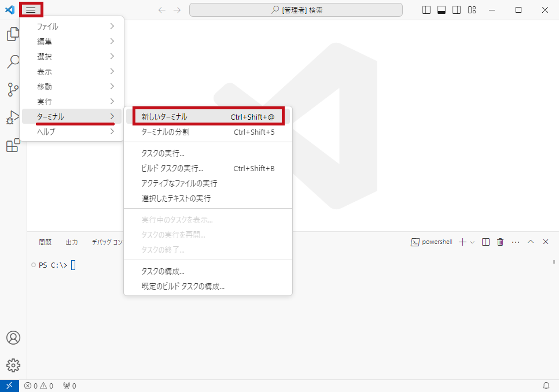Click the terminal scrollbar marker
This screenshot has height=392, width=559.
click(x=554, y=262)
